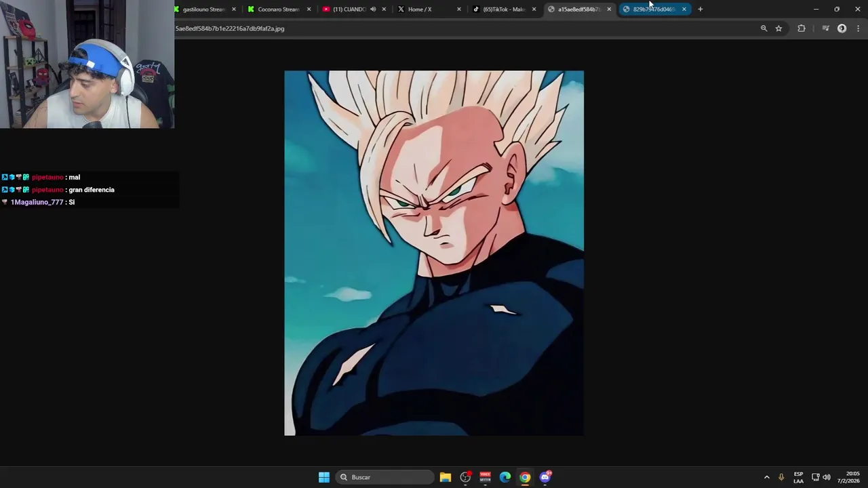Close the TikTok tab

[x=534, y=9]
